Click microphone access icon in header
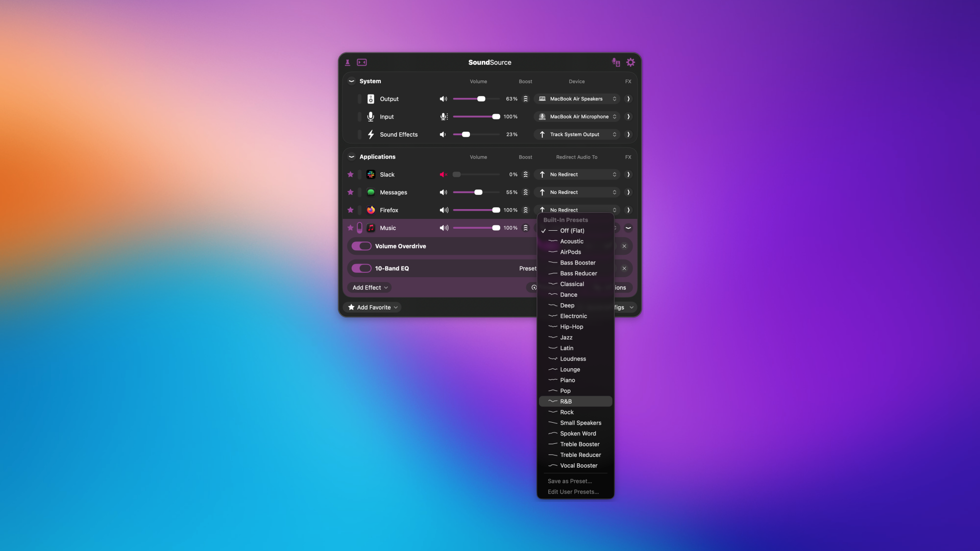 click(616, 62)
